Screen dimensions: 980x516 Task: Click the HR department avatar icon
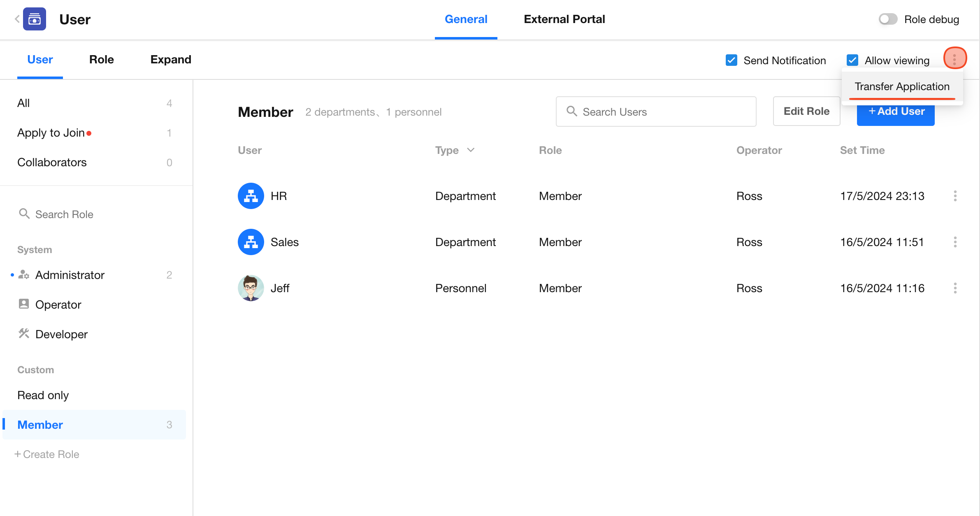pyautogui.click(x=251, y=196)
